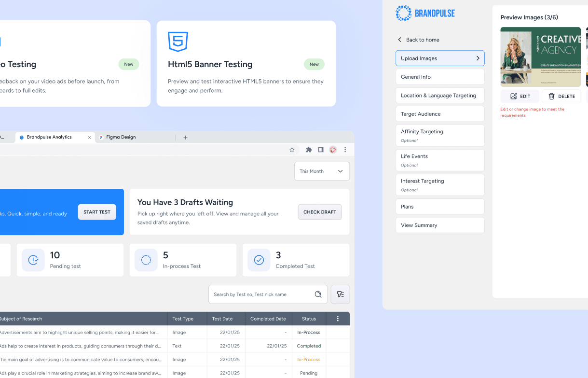
Task: Click the CHECK DRAFT button
Action: coord(320,212)
